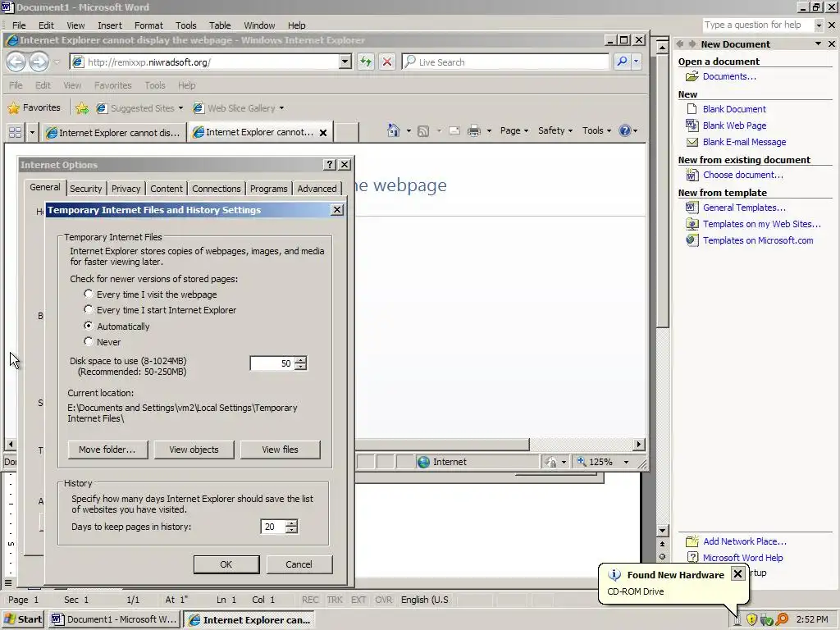
Task: Click the IE Forward navigation arrow
Action: pos(39,62)
